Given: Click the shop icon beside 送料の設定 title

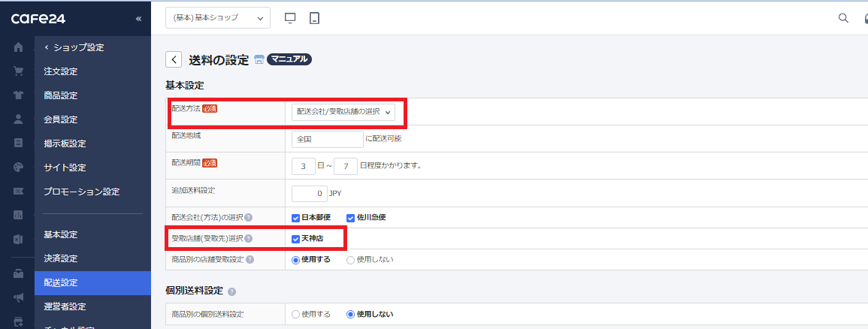Looking at the screenshot, I should pos(259,60).
